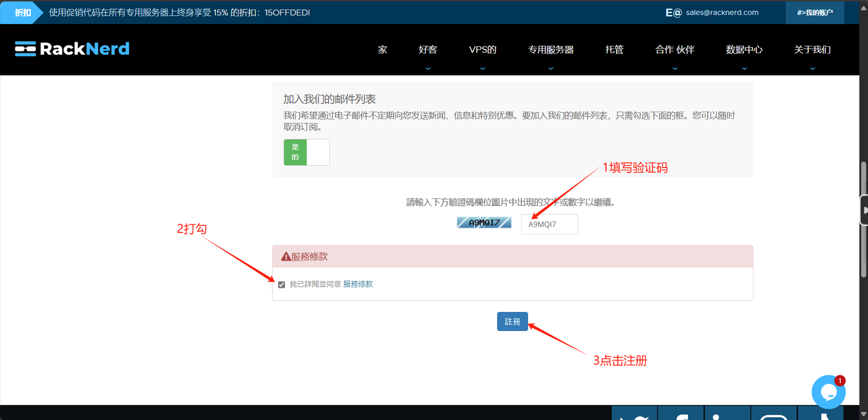
Task: Click the CAPTCHA code input field
Action: tap(549, 224)
